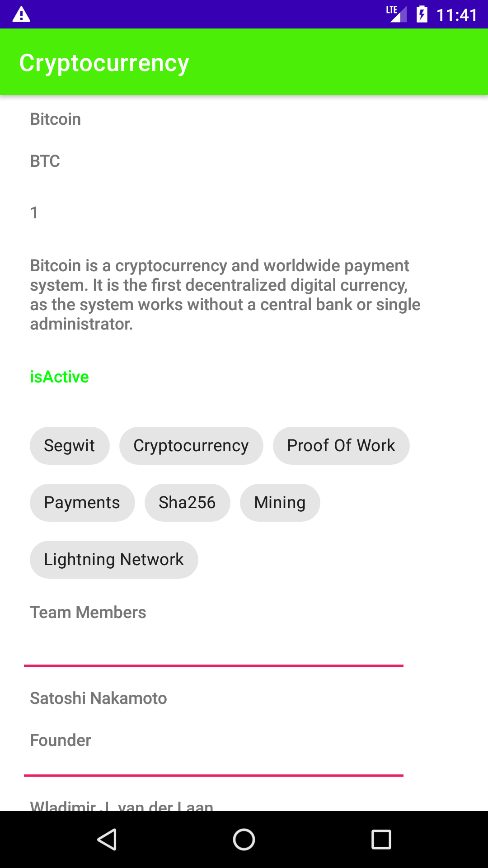This screenshot has width=488, height=868.
Task: Open Recent apps with the square button
Action: 382,839
